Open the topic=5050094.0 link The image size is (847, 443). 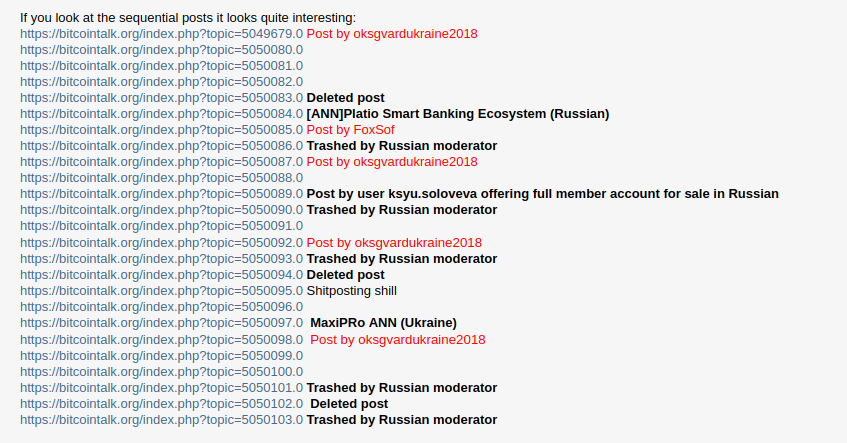pyautogui.click(x=162, y=274)
